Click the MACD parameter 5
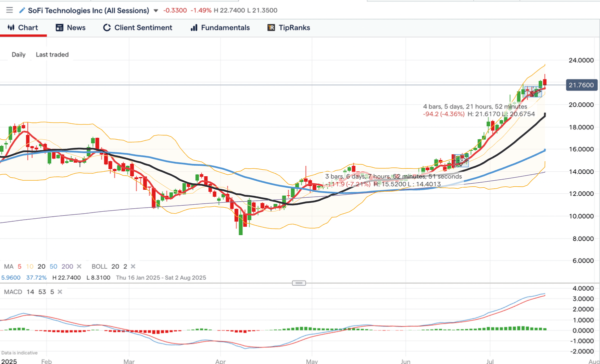Viewport: 600px width, 364px height. tap(51, 292)
